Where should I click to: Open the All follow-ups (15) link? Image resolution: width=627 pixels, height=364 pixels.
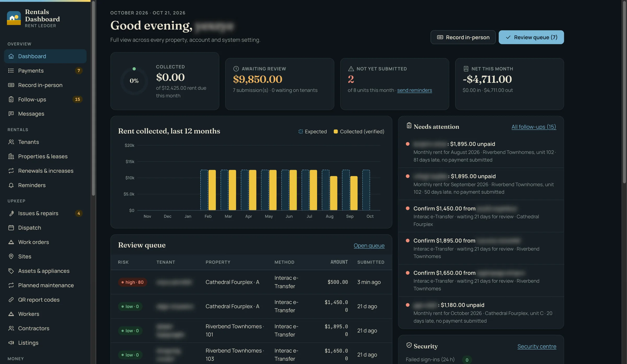coord(534,127)
